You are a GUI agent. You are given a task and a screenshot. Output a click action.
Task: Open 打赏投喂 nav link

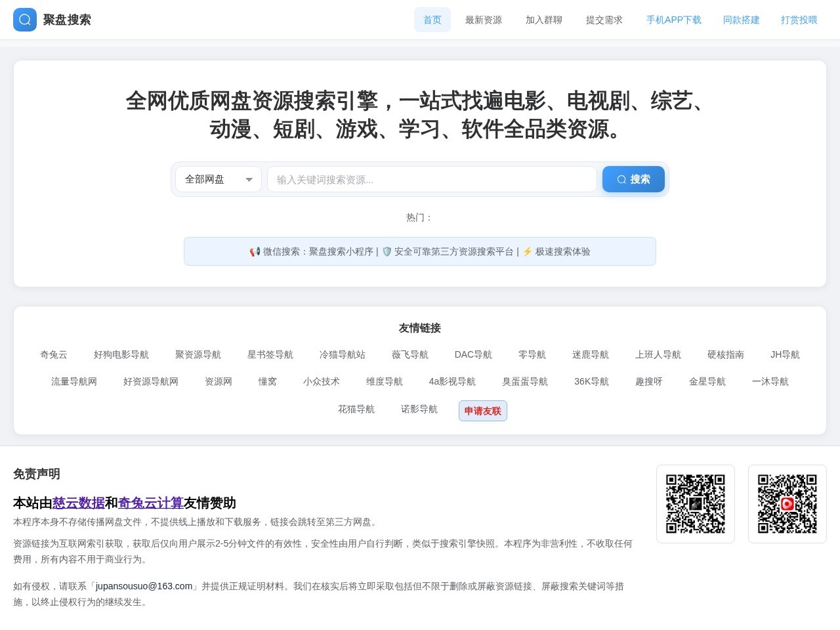point(799,20)
